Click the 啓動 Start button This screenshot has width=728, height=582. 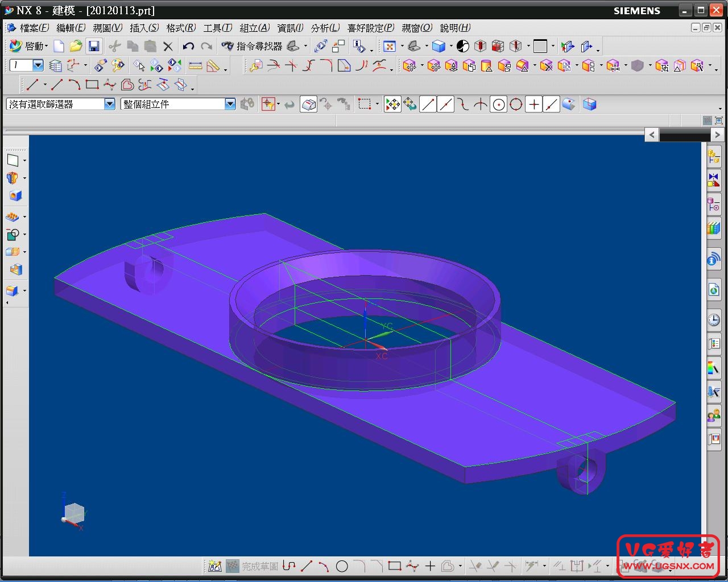28,46
